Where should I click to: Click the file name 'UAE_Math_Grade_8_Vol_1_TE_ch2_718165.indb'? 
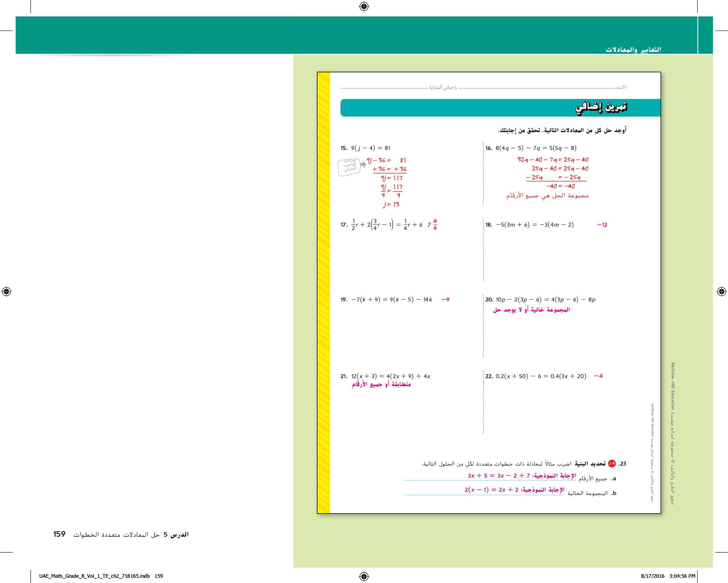point(94,576)
